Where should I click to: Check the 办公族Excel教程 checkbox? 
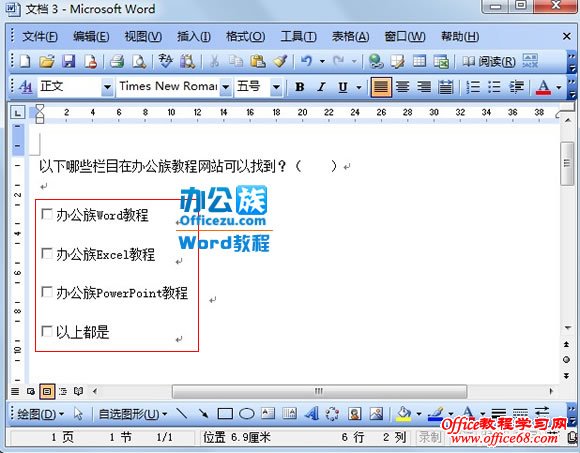click(47, 253)
